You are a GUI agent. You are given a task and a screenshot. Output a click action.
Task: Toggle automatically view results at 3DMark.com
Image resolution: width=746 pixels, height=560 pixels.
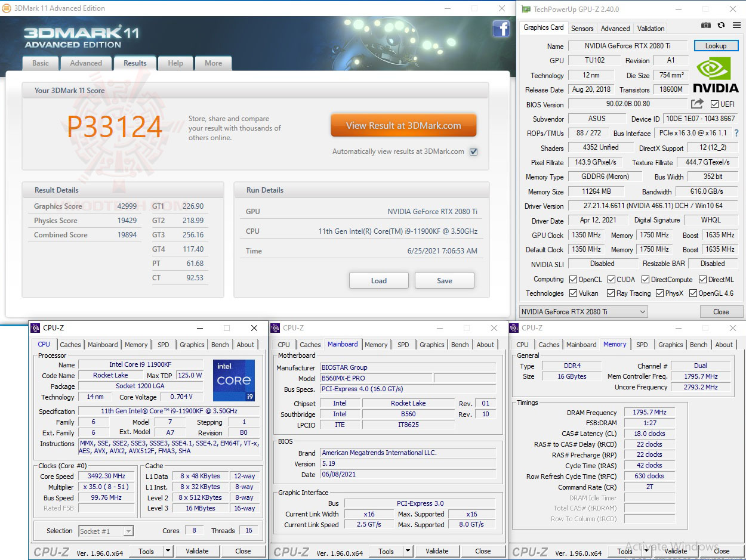point(473,151)
